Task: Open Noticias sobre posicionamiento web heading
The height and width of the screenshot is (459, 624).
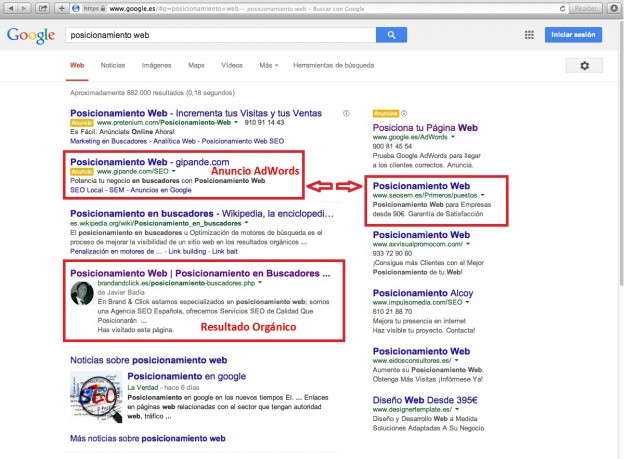Action: [148, 360]
